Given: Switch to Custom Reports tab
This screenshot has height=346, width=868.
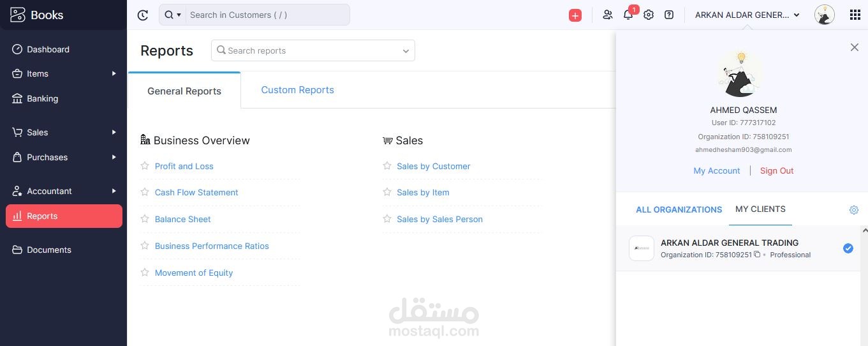Looking at the screenshot, I should [x=298, y=90].
